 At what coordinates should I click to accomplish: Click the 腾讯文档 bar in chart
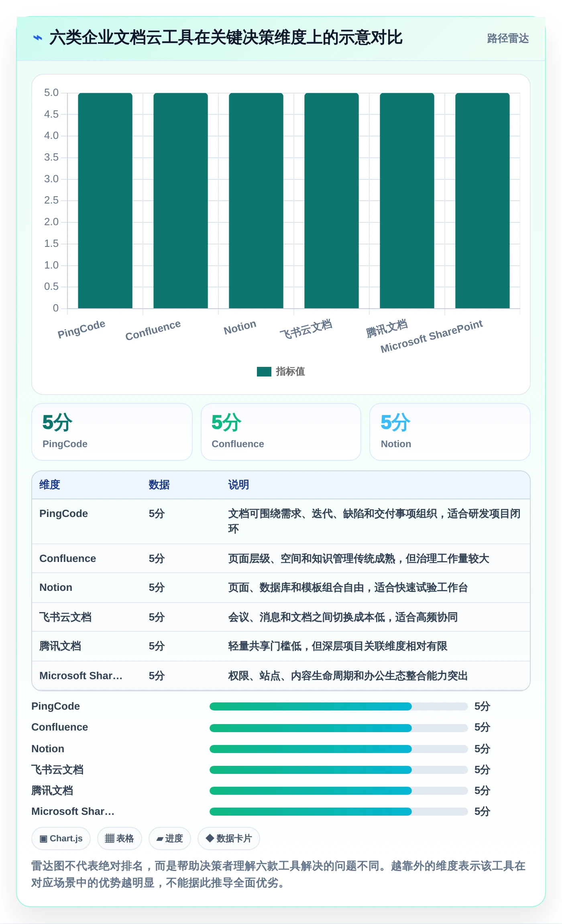pyautogui.click(x=407, y=201)
